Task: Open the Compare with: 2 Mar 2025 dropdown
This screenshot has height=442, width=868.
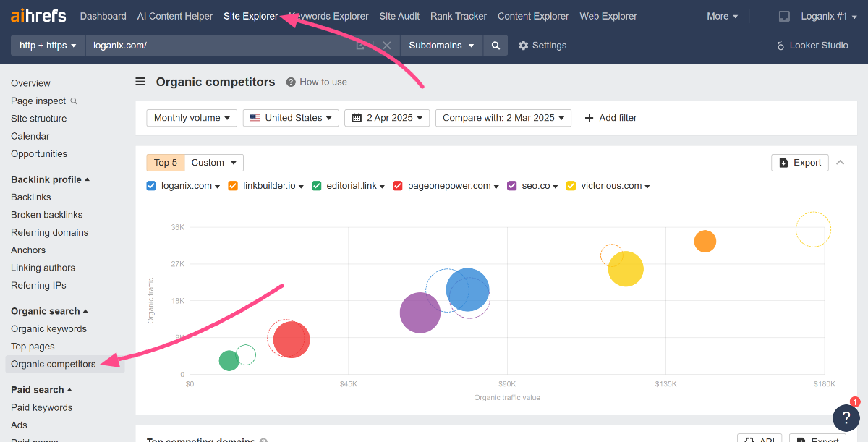Action: [503, 118]
